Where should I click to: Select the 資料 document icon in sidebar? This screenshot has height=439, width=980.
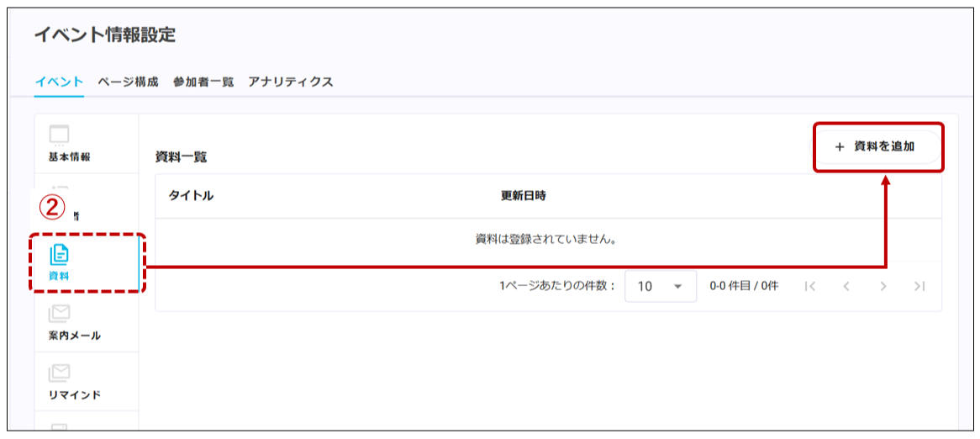(x=60, y=255)
